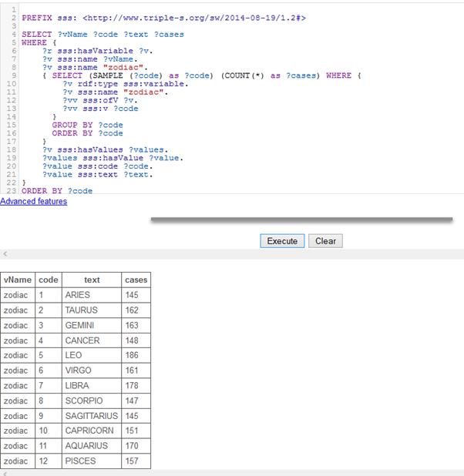Click cases value 170 for AQUARIUS
Screen dimensions: 464x476
[x=136, y=446]
